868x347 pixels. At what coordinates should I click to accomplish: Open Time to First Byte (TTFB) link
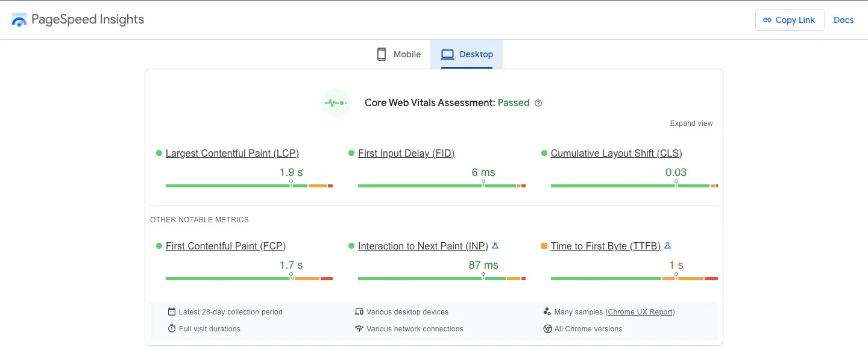[x=606, y=246]
